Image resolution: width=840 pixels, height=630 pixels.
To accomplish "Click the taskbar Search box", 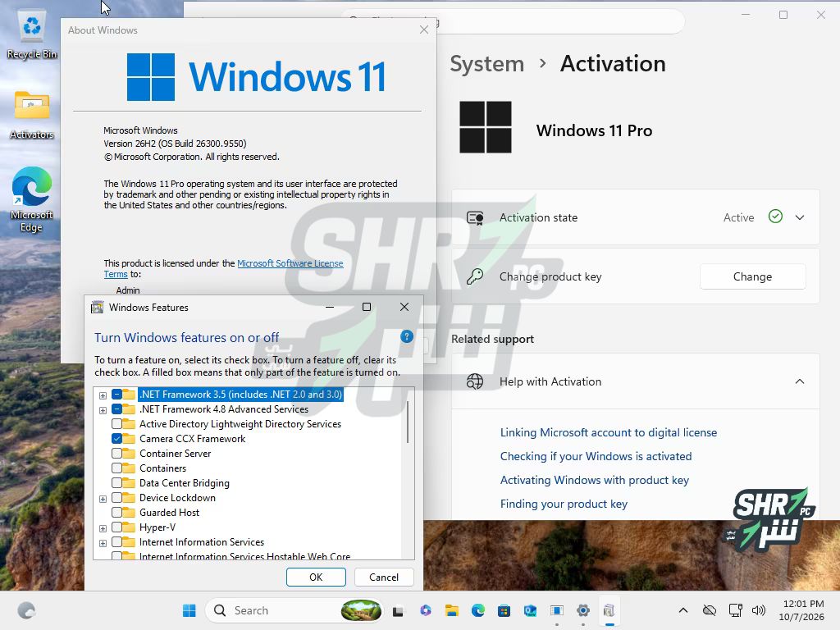I will tap(294, 610).
